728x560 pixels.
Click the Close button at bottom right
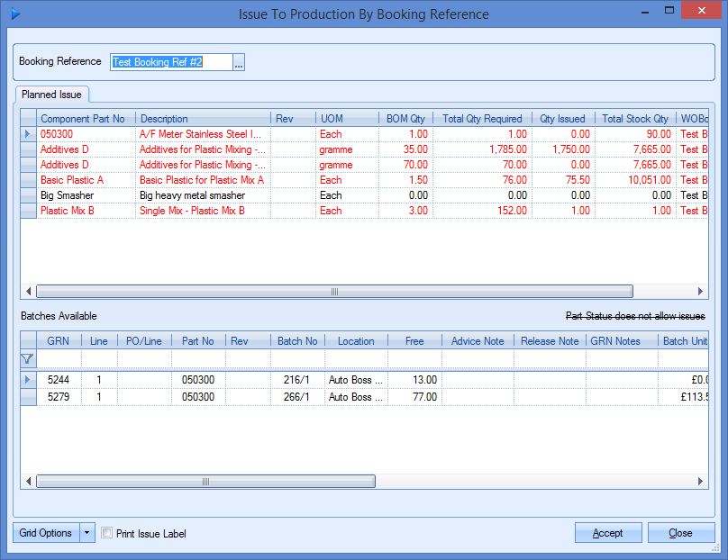pos(680,533)
